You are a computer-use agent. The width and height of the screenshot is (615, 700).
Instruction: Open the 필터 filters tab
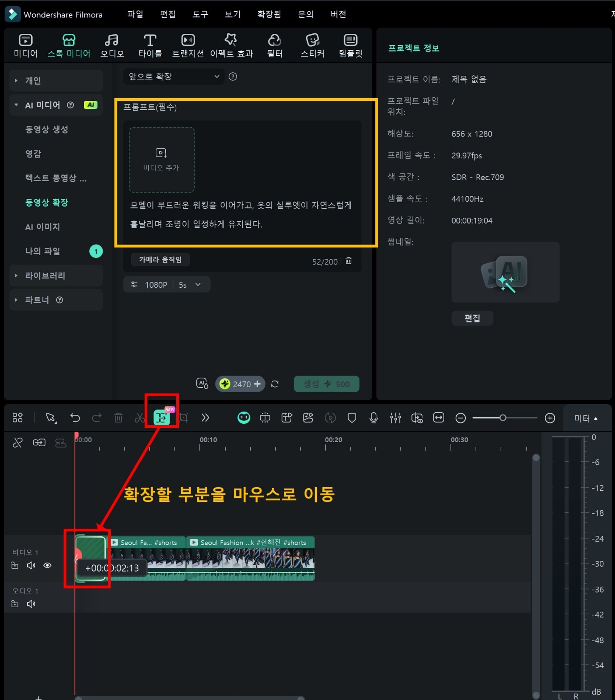274,46
